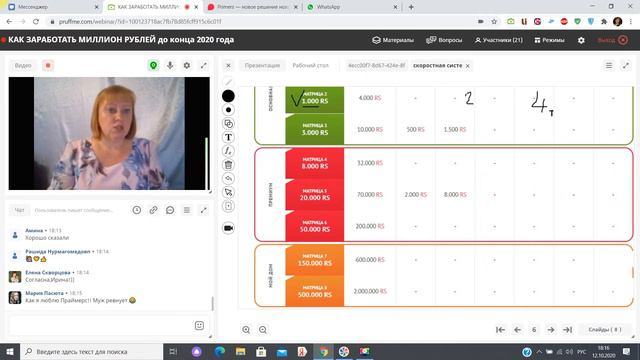
Task: Jump to the last slide
Action: [567, 329]
